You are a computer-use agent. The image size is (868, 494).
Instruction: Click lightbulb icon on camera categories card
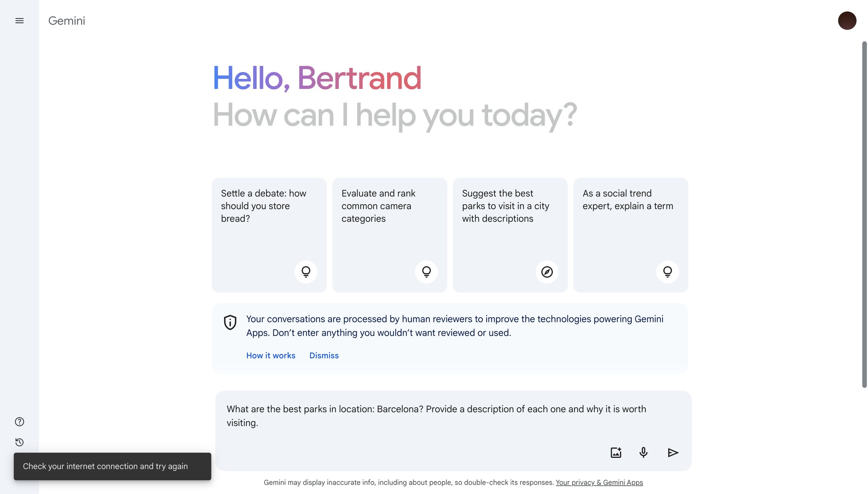(x=426, y=272)
